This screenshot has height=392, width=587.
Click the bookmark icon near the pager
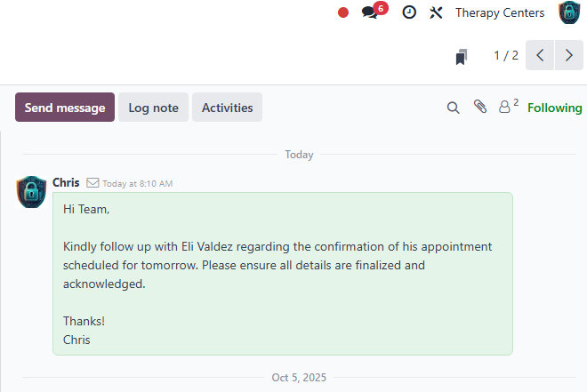462,57
